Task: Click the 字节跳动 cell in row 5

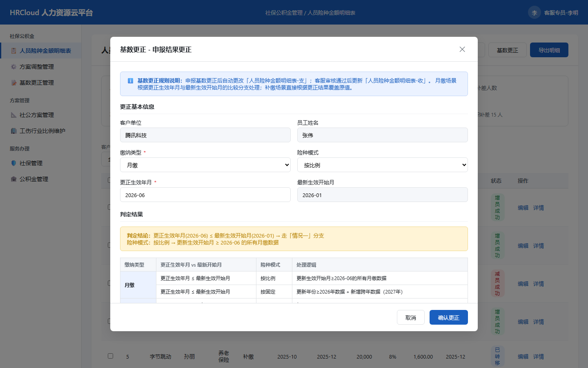Action: (160, 357)
